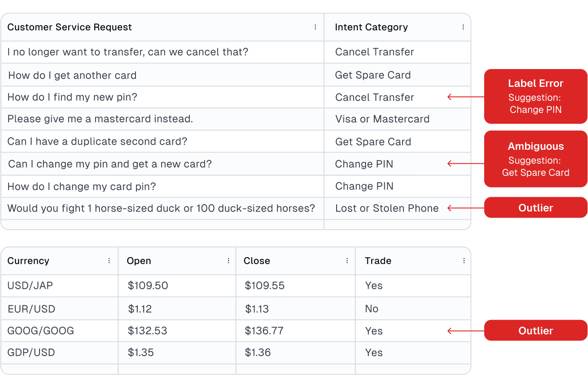Click the Outlier badge beside GOOG/GOOG row
Image resolution: width=588 pixels, height=387 pixels.
tap(535, 331)
